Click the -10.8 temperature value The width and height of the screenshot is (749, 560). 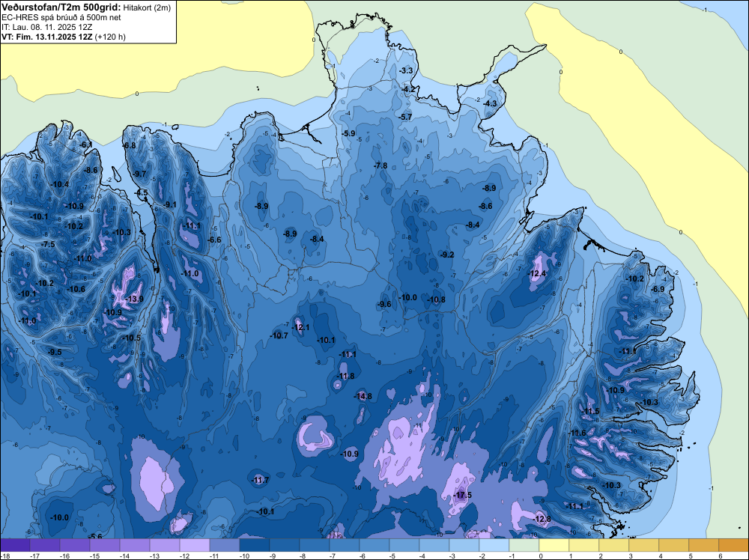(x=436, y=299)
